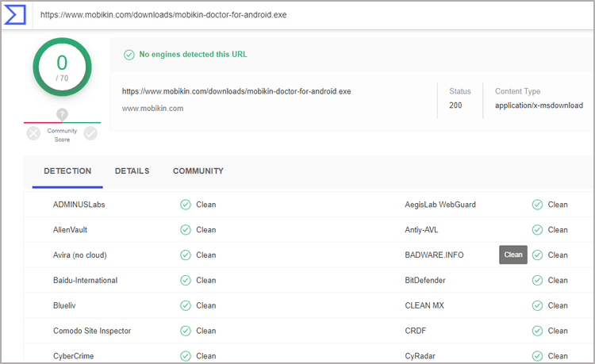Select the BitDefender engine name
Image resolution: width=595 pixels, height=364 pixels.
pyautogui.click(x=425, y=280)
